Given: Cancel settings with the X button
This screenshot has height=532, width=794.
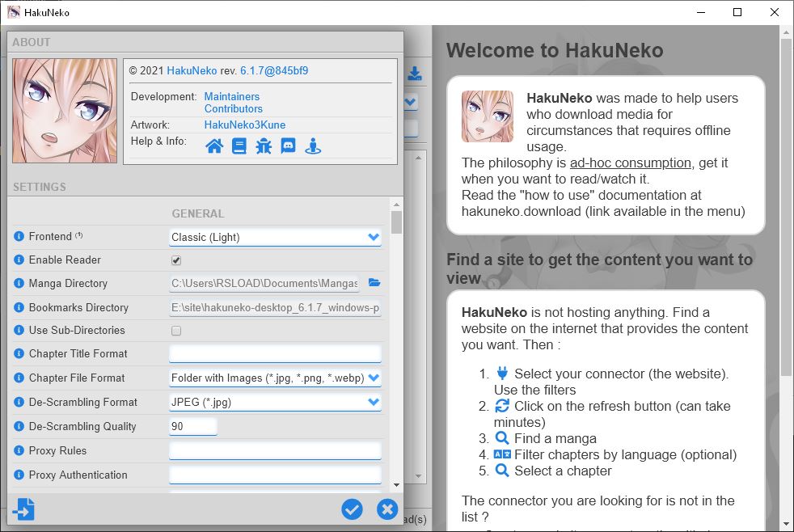Looking at the screenshot, I should click(387, 509).
